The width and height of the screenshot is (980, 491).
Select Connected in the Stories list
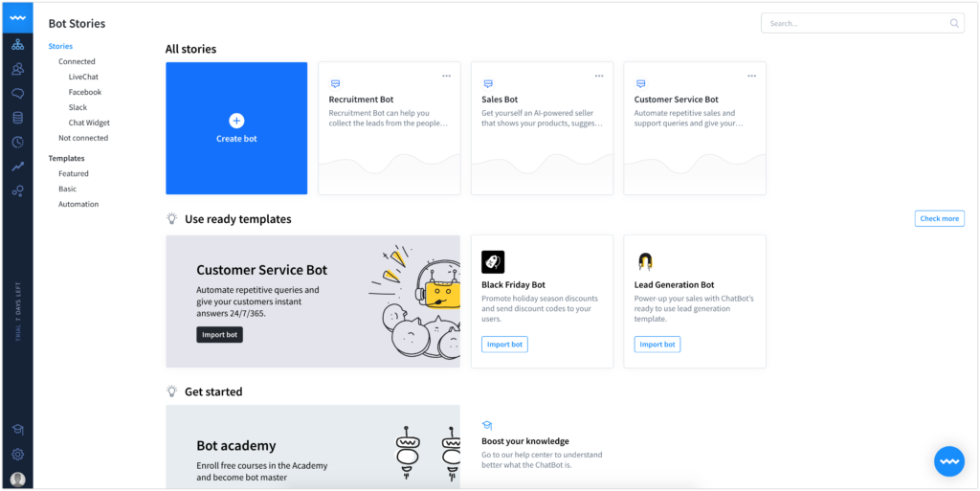[77, 61]
